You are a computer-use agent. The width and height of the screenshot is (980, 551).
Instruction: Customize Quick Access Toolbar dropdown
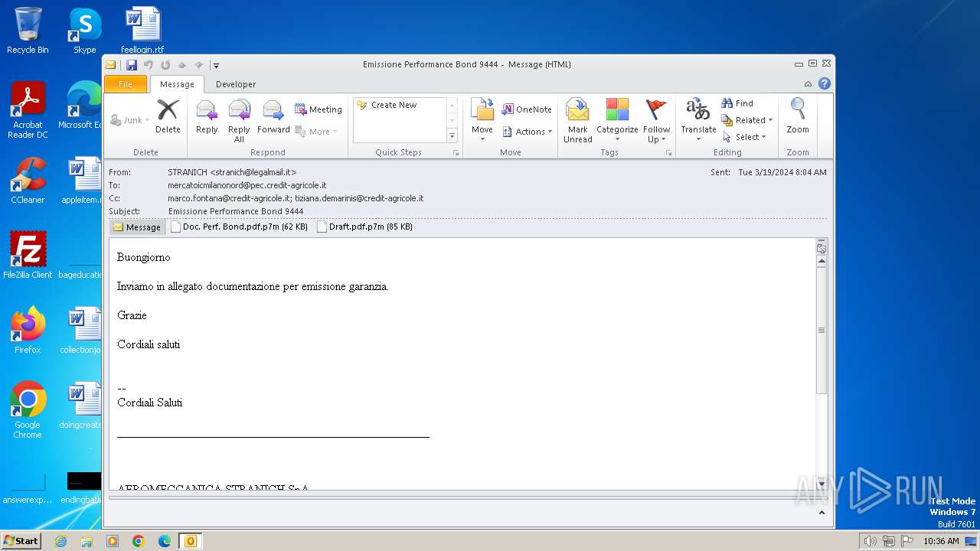[216, 66]
